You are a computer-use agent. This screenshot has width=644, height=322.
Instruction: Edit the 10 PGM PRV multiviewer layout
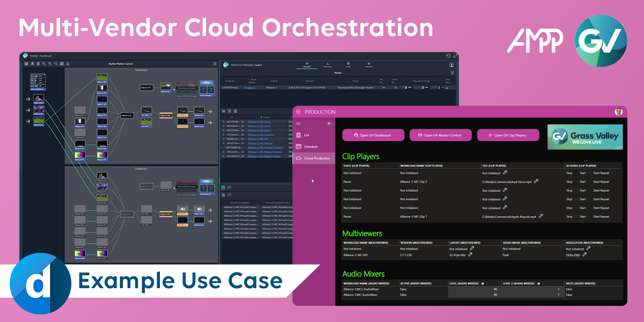pyautogui.click(x=470, y=255)
